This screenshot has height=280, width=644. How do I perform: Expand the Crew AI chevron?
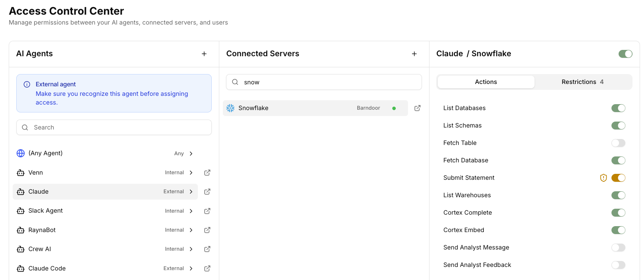coord(191,249)
